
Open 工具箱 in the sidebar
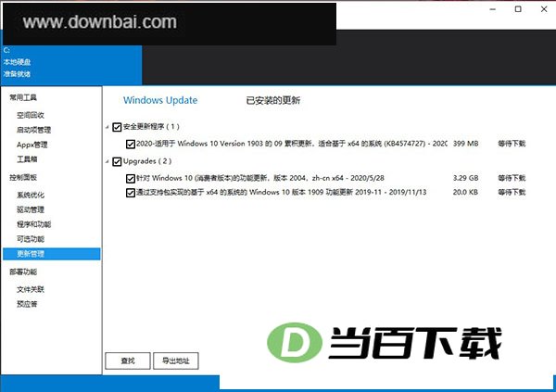pos(27,158)
